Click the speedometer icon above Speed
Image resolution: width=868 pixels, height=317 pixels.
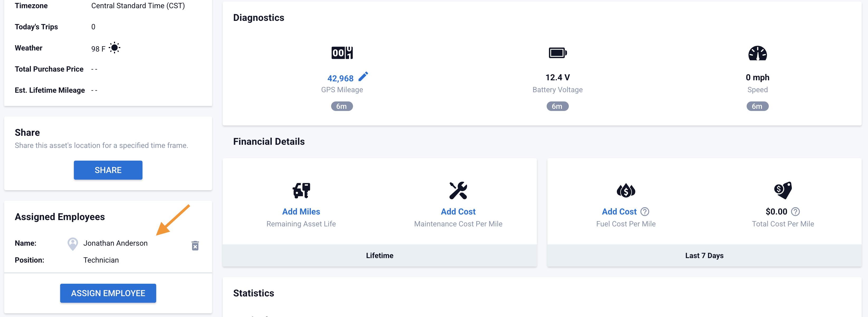tap(757, 53)
